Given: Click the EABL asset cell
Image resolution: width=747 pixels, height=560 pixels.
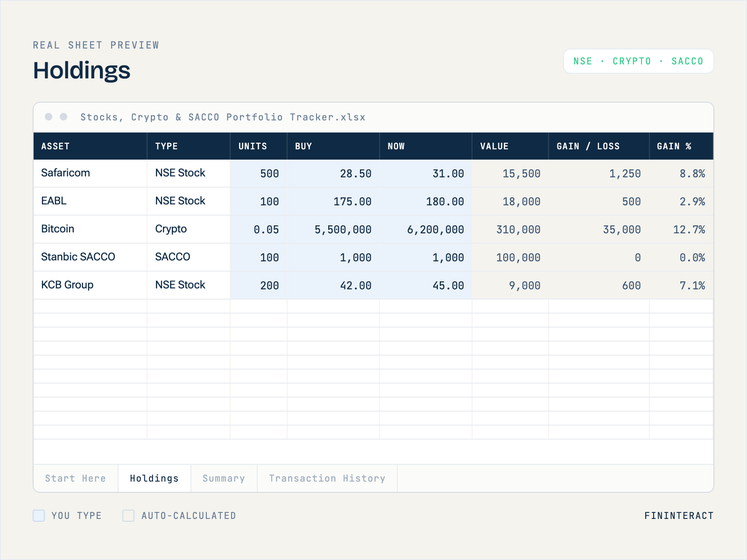Looking at the screenshot, I should [x=90, y=201].
